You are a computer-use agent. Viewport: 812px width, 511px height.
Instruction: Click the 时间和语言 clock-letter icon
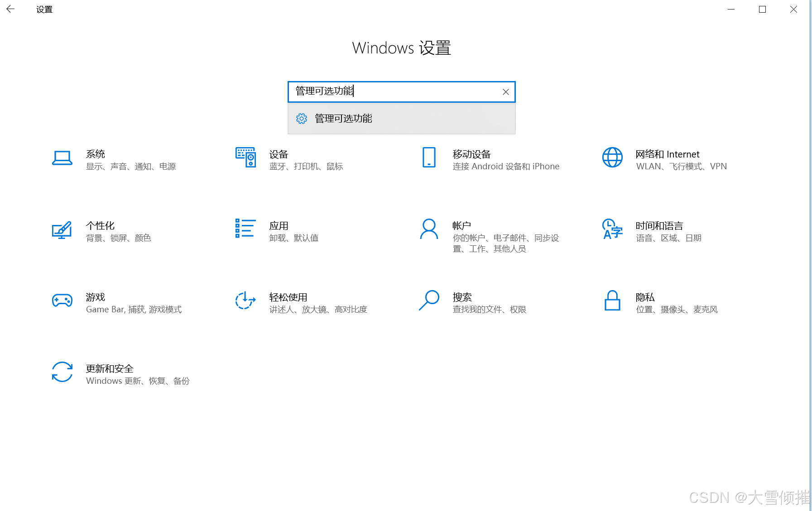point(612,229)
